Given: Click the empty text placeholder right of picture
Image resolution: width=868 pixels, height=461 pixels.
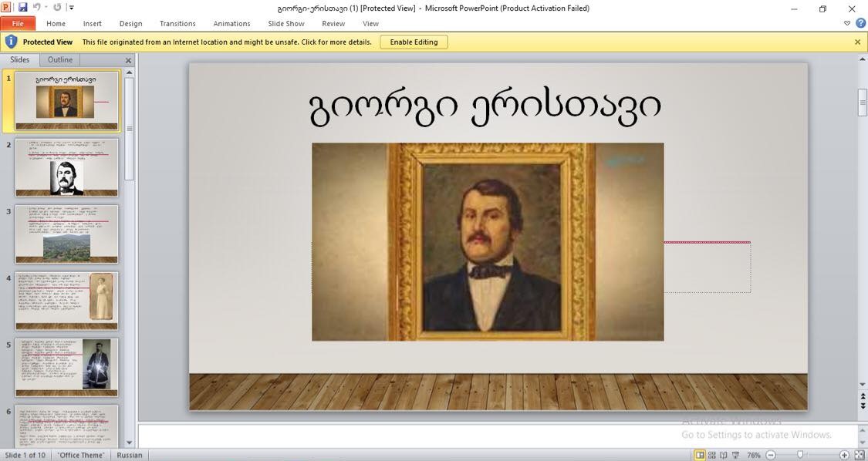Looking at the screenshot, I should [708, 268].
